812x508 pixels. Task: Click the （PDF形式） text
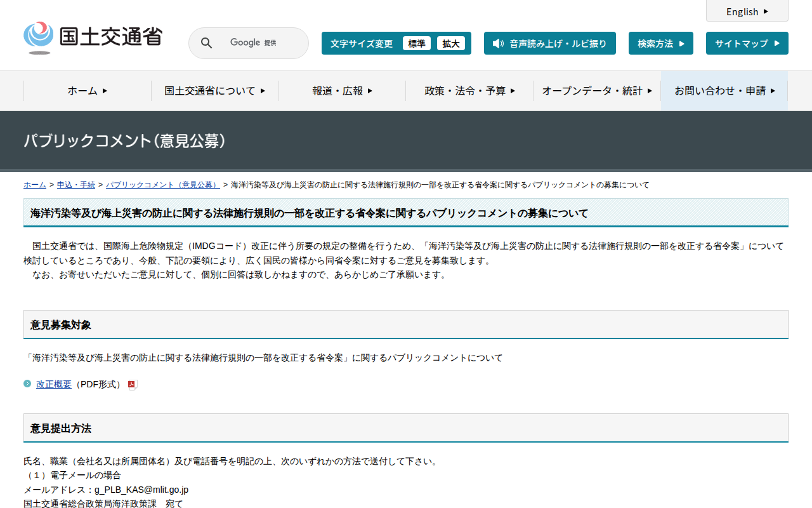pyautogui.click(x=98, y=384)
